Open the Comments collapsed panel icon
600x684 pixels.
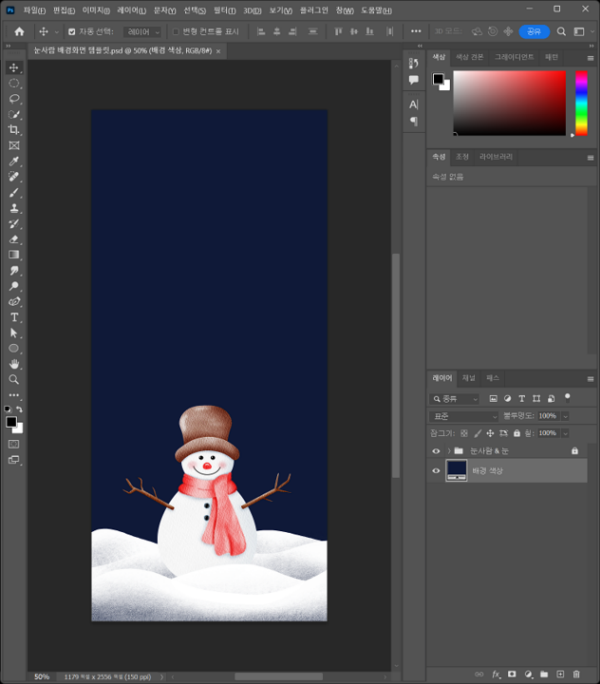click(x=413, y=79)
